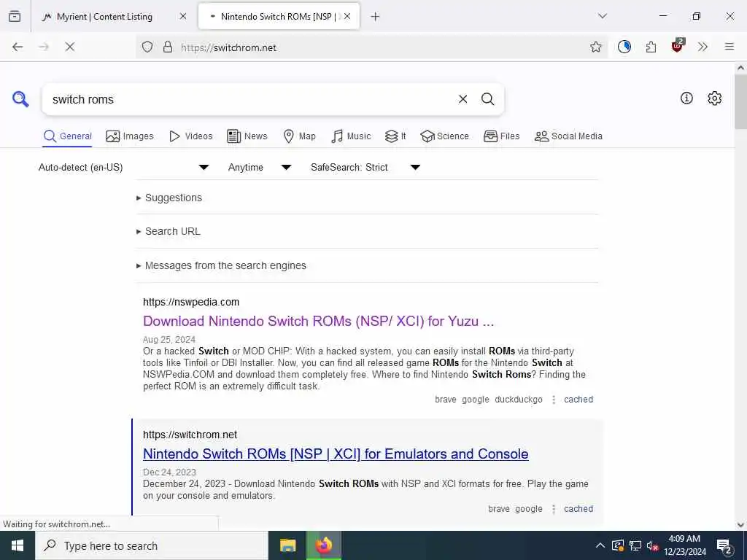This screenshot has height=560, width=747.
Task: Open Download Nintendo Switch ROMs Yuzu result
Action: pyautogui.click(x=318, y=321)
